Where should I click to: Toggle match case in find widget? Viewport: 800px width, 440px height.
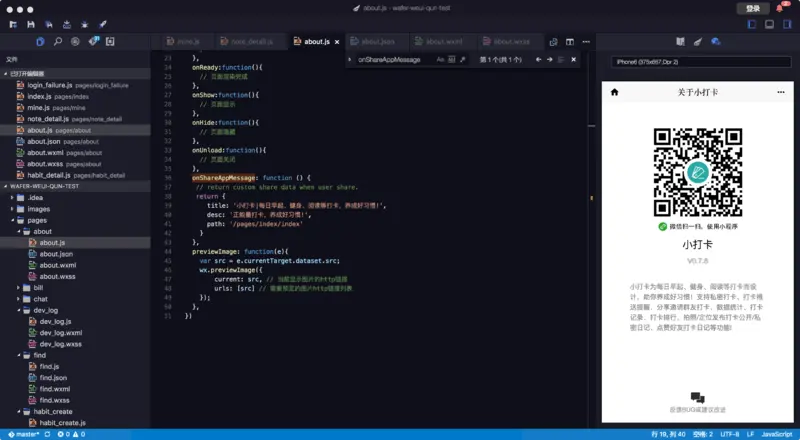[x=440, y=60]
